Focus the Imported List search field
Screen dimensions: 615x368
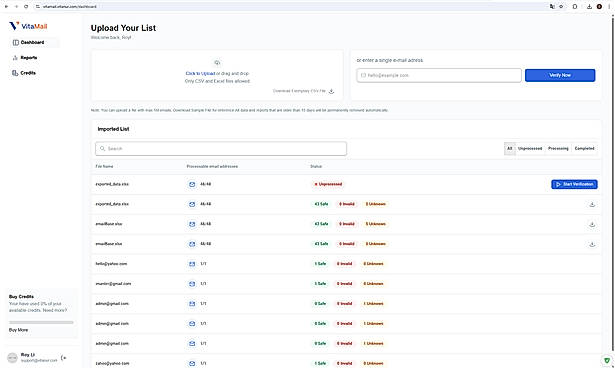(221, 149)
